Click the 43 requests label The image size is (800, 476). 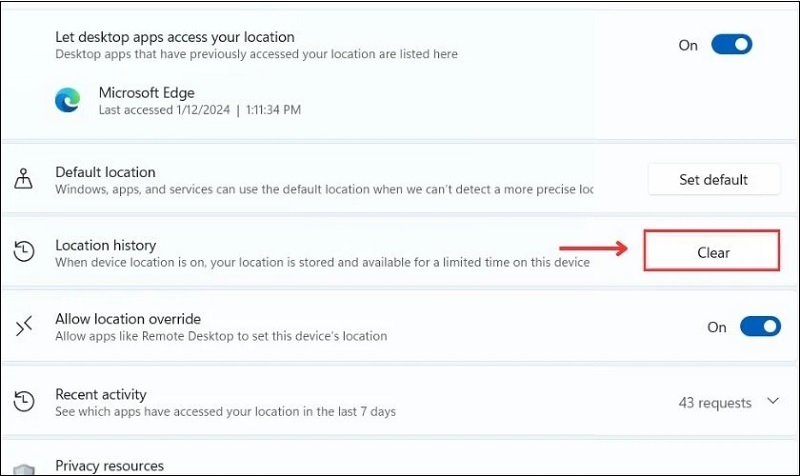714,403
